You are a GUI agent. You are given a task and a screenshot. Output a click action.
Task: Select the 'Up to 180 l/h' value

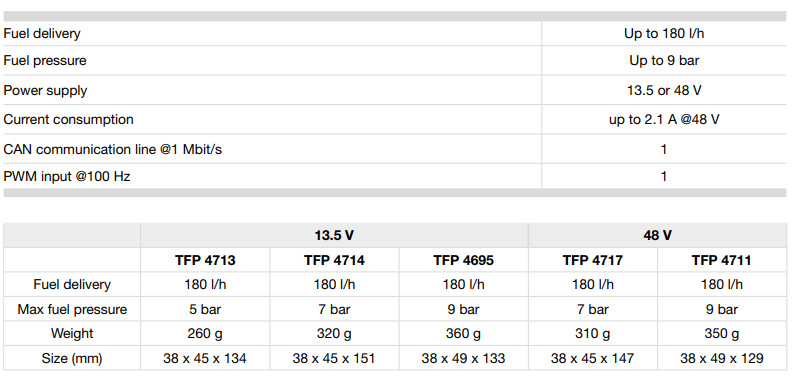tap(664, 34)
